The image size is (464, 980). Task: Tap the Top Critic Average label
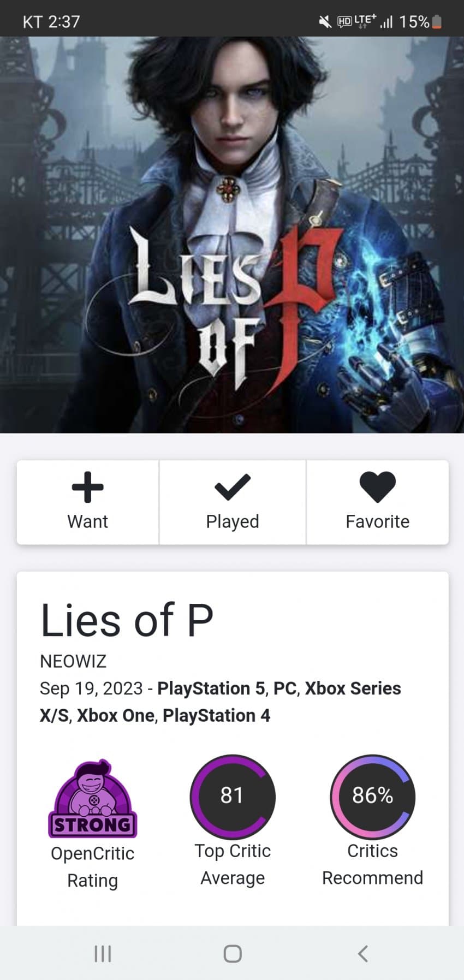[233, 864]
